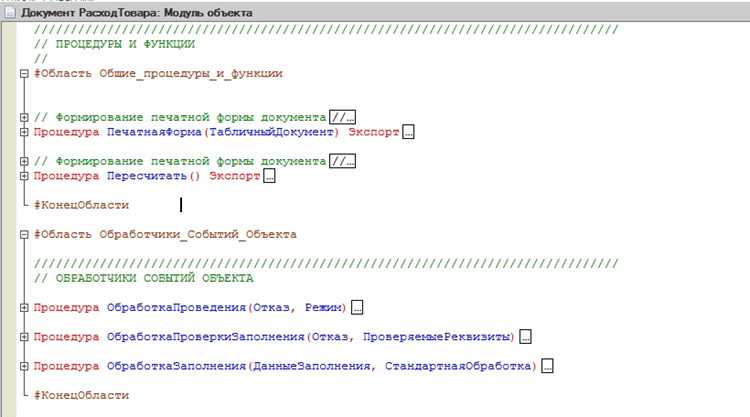Click the ellipsis box after СтандартнаяОбработка)
This screenshot has height=417, width=750.
(x=547, y=366)
